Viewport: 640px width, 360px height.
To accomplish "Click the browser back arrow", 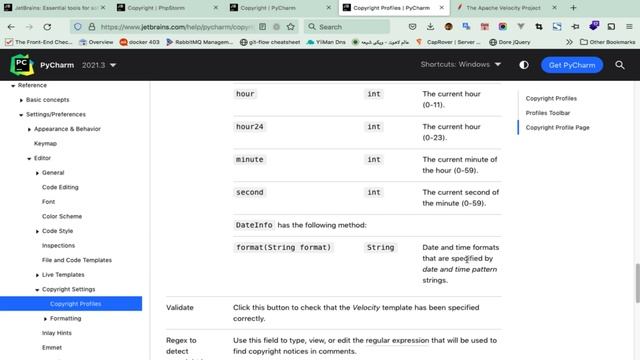I will [11, 27].
